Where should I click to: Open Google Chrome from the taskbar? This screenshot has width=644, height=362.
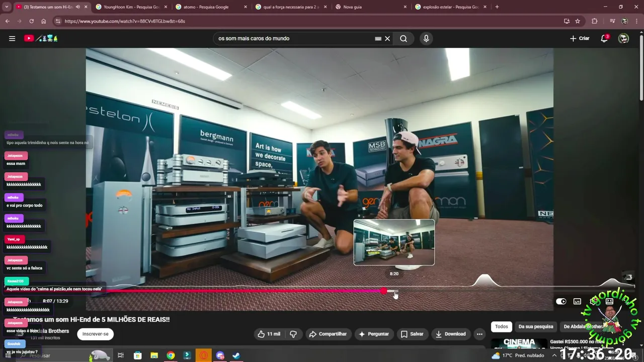pos(171,355)
